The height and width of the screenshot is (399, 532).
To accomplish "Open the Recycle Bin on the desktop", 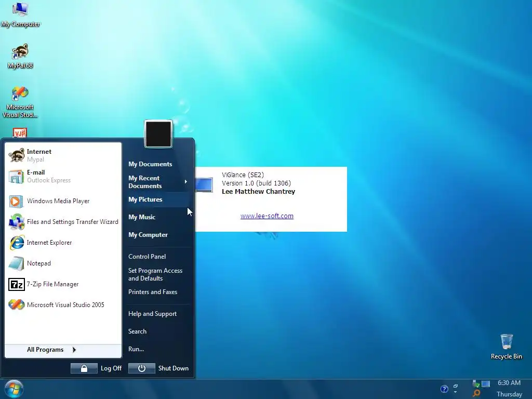I will tap(506, 347).
